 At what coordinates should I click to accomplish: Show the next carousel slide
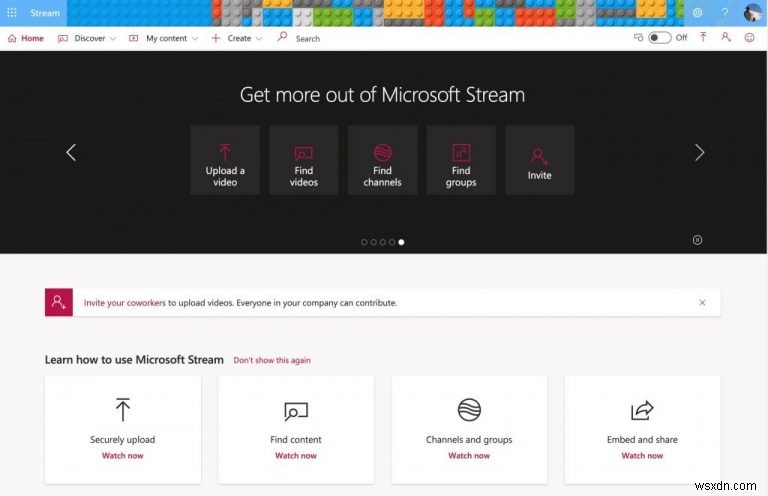tap(699, 153)
